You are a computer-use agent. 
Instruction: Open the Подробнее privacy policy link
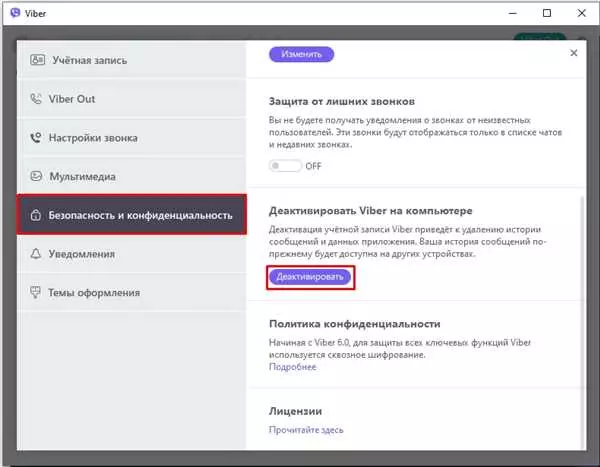(293, 367)
